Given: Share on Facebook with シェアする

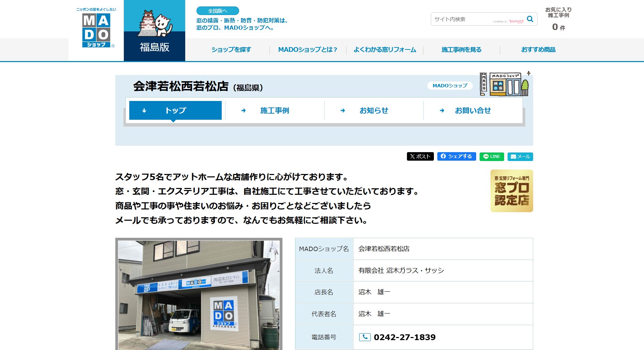Looking at the screenshot, I should coord(456,156).
